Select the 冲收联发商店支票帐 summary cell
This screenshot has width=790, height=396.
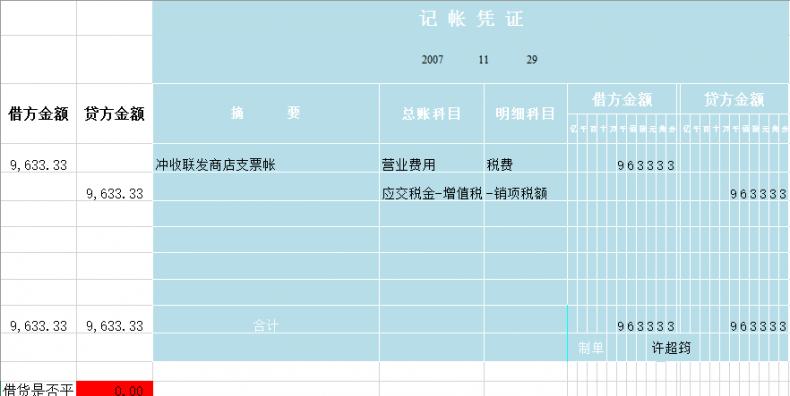[266, 164]
